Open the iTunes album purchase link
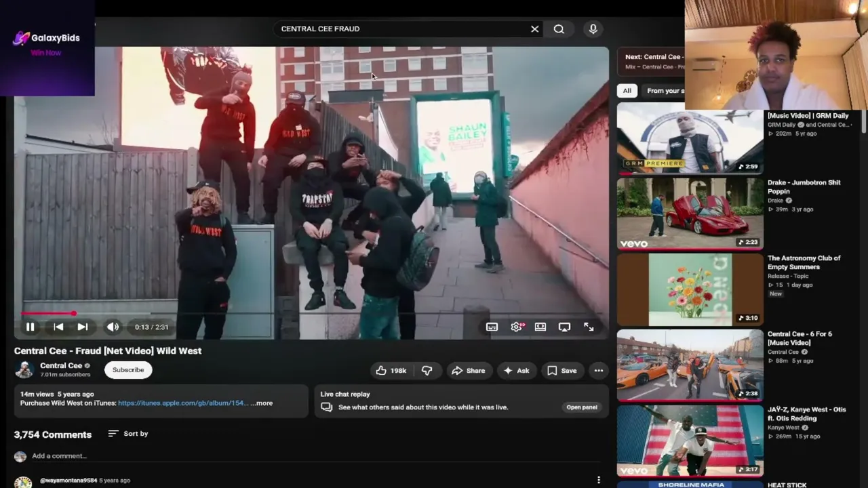 [x=183, y=403]
